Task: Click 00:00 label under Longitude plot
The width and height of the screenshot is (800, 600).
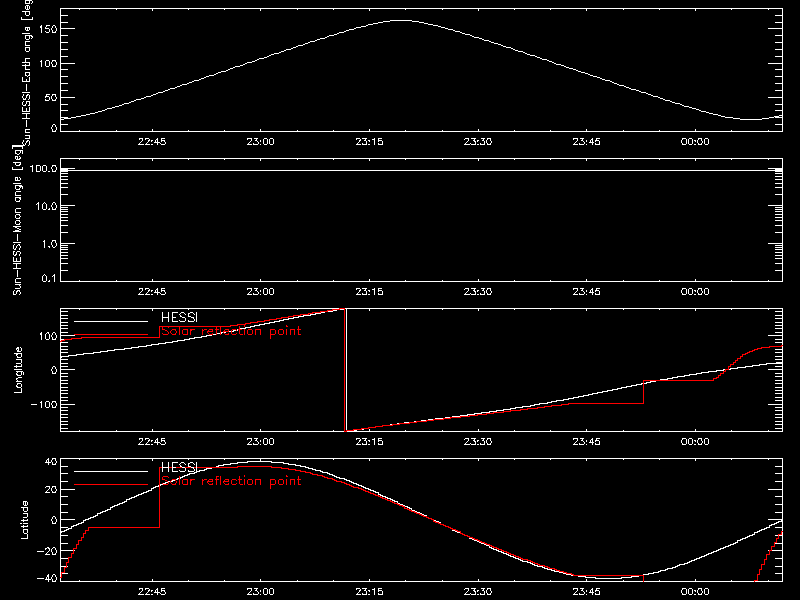Action: point(695,442)
